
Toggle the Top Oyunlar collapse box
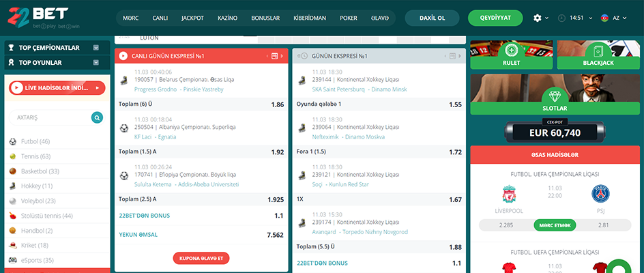[x=96, y=63]
